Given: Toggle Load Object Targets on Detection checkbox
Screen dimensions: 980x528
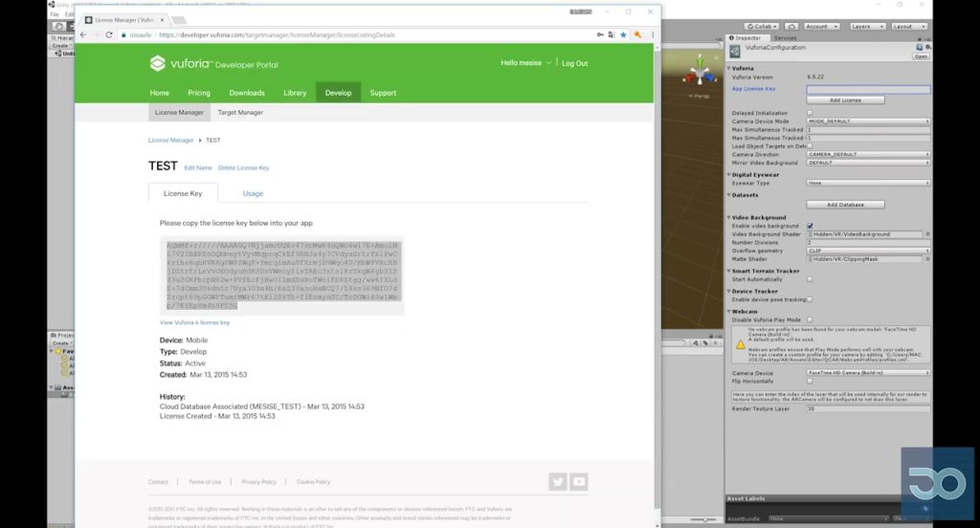Looking at the screenshot, I should point(810,146).
